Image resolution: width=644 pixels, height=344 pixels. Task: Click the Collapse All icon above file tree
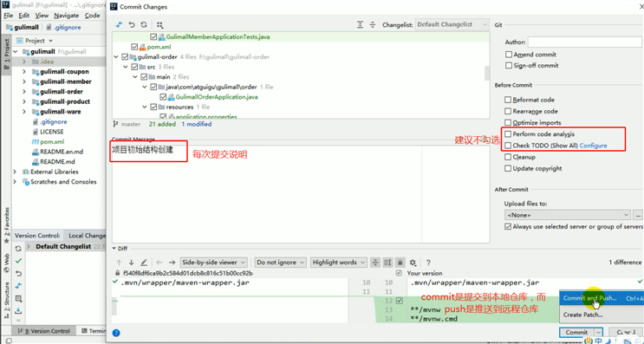click(x=372, y=24)
